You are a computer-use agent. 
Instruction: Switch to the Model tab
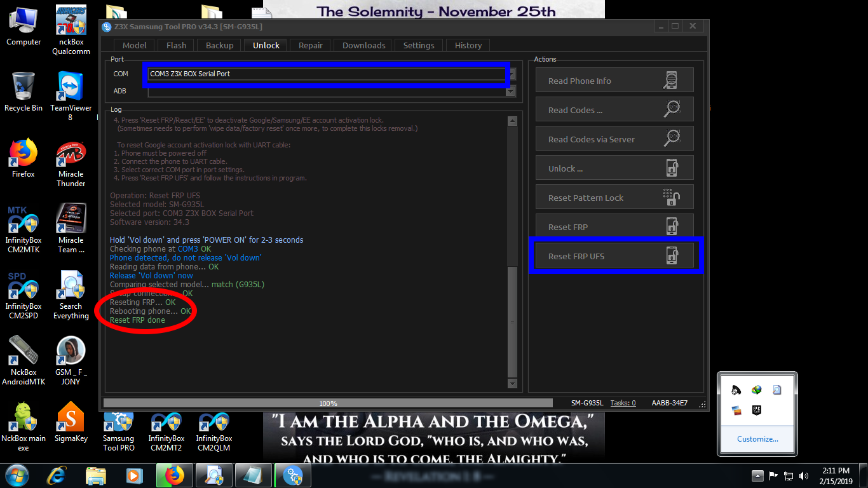pyautogui.click(x=135, y=45)
